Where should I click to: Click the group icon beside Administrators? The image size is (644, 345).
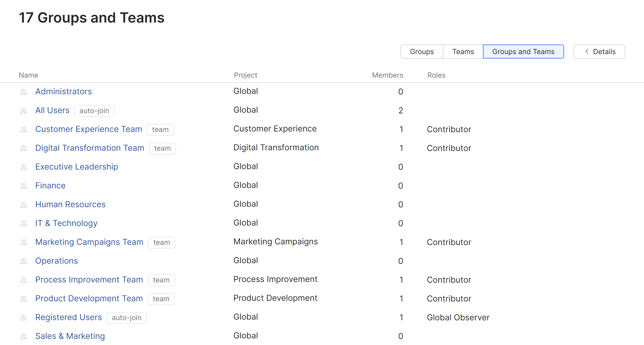[24, 92]
